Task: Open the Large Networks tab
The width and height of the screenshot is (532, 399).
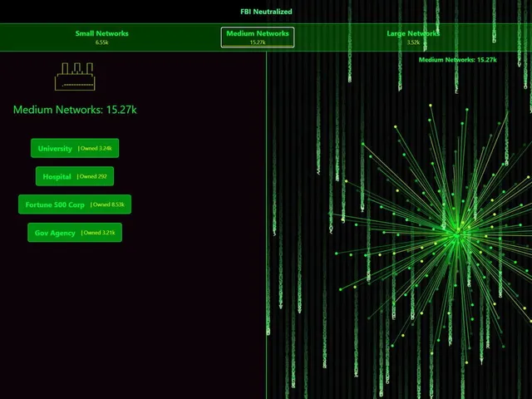Action: pos(413,37)
